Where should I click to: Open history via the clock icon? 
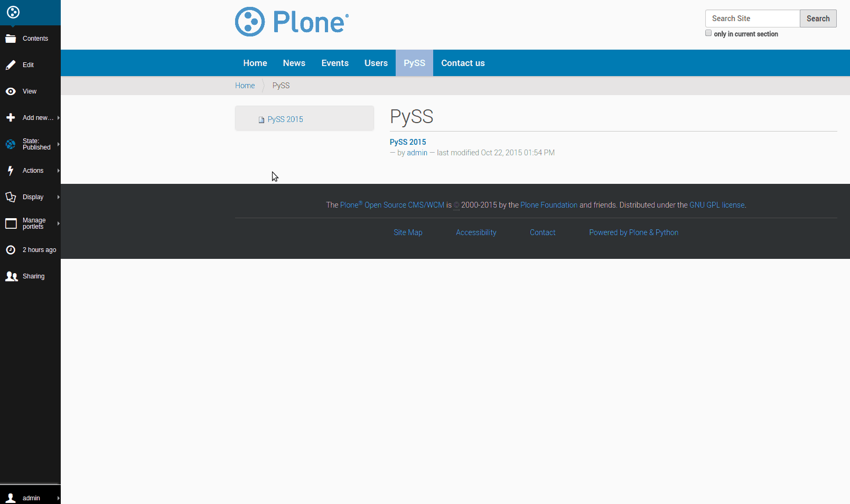pos(11,250)
